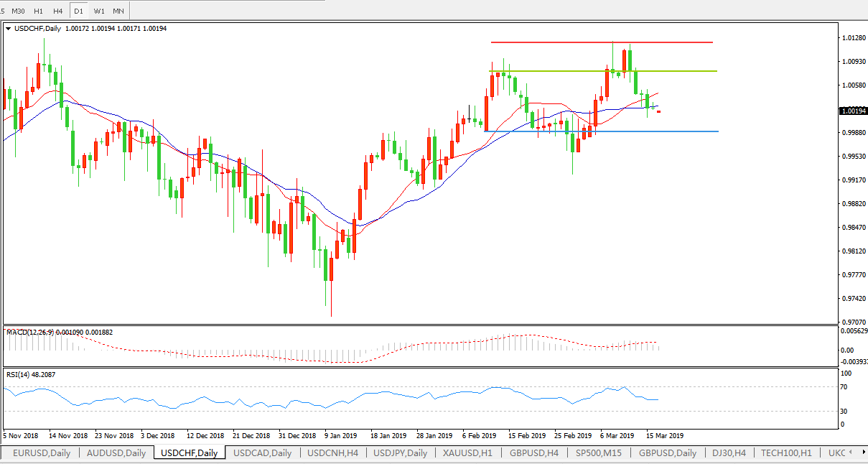Image resolution: width=868 pixels, height=464 pixels.
Task: Open the DJ30,H4 chart tab
Action: click(x=729, y=453)
